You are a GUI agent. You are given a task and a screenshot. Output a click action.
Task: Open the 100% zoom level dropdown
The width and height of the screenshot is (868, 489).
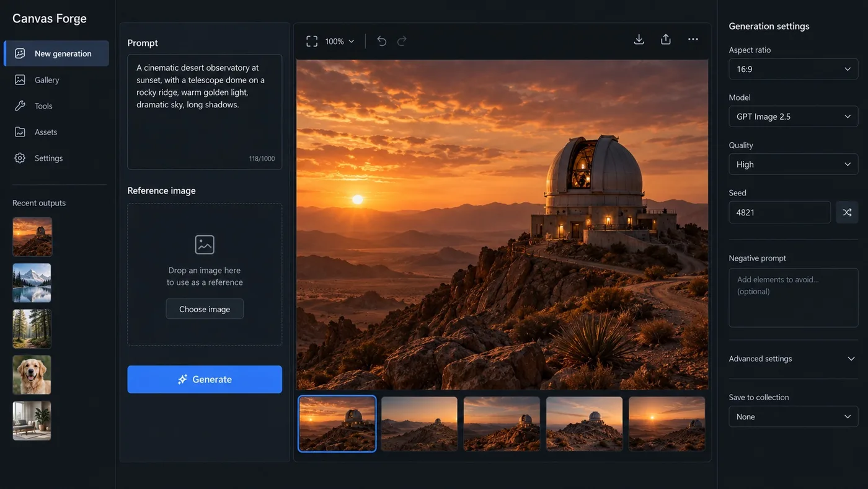pyautogui.click(x=340, y=41)
